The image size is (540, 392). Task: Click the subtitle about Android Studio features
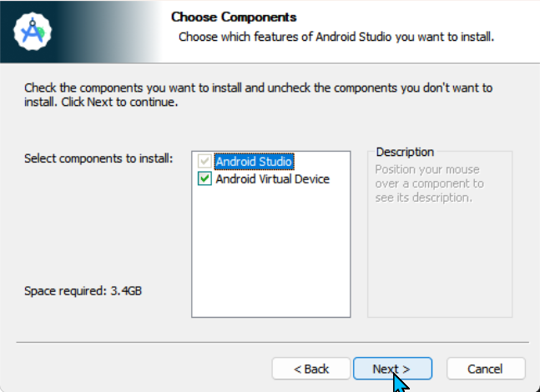336,37
